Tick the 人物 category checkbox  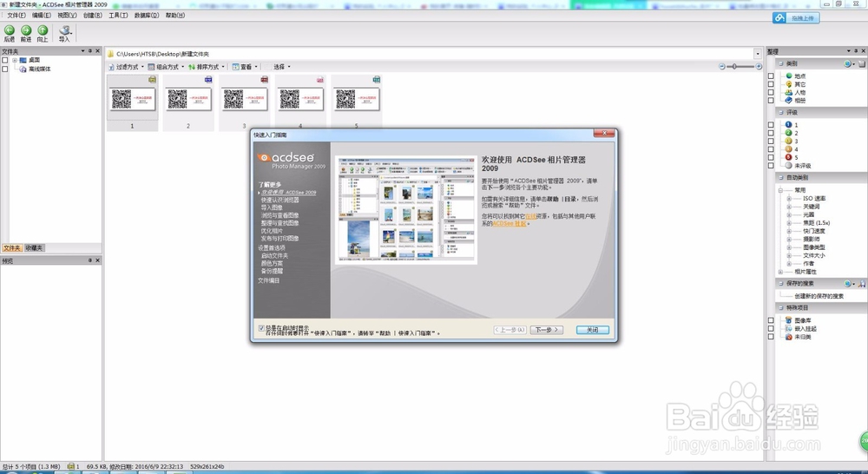pyautogui.click(x=771, y=93)
